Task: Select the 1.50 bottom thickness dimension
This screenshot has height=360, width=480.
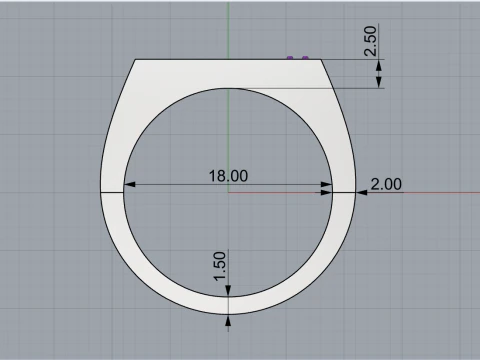Action: tap(220, 266)
